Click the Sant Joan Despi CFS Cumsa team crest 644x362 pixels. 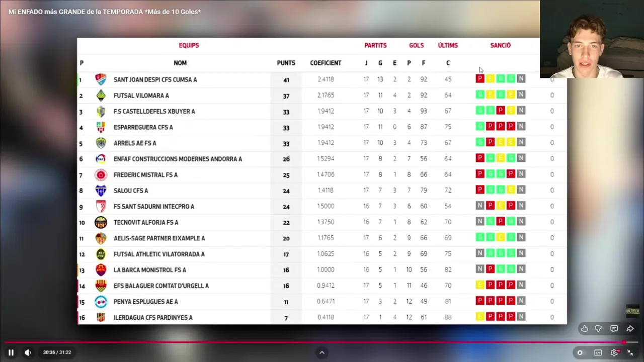point(101,79)
